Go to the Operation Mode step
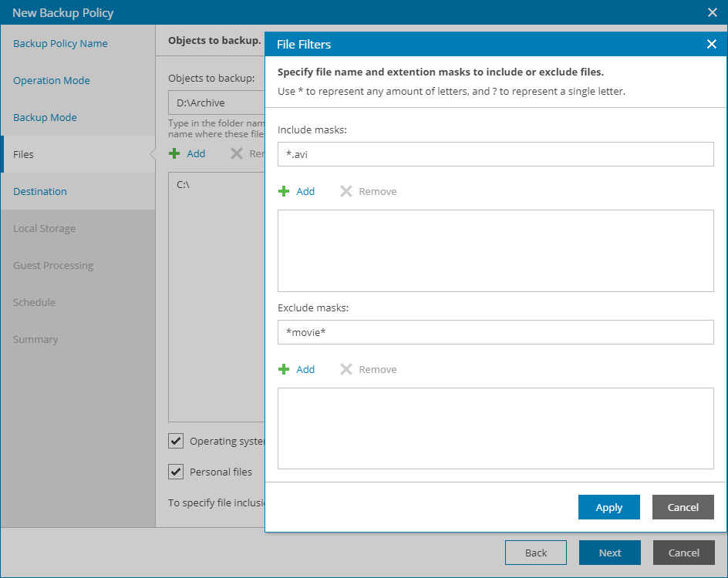 [x=52, y=80]
